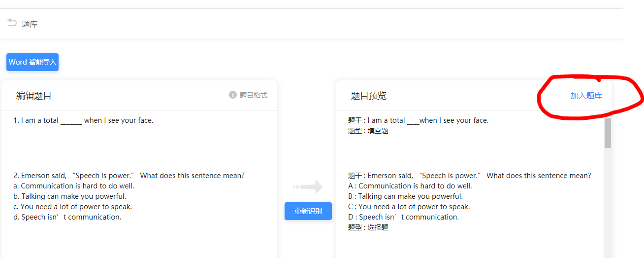
Task: Click the 编辑题目 panel heading
Action: 34,96
